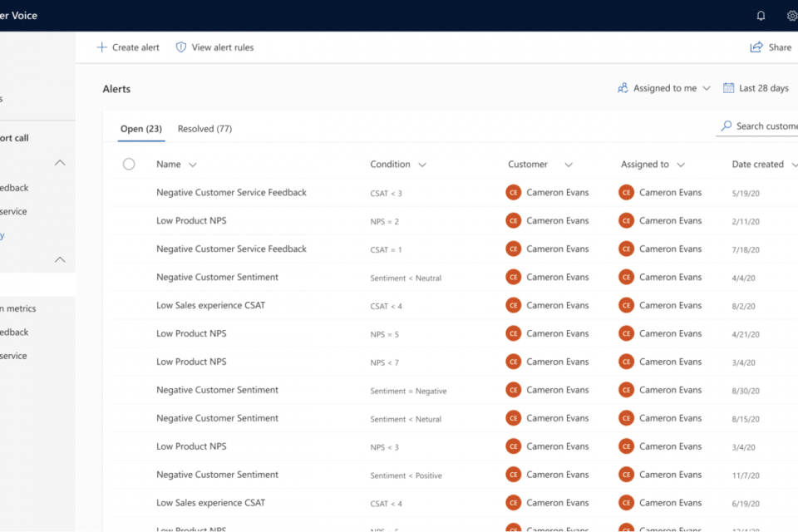This screenshot has width=798, height=532.
Task: Click the calendar icon beside Last 28 days
Action: (729, 88)
